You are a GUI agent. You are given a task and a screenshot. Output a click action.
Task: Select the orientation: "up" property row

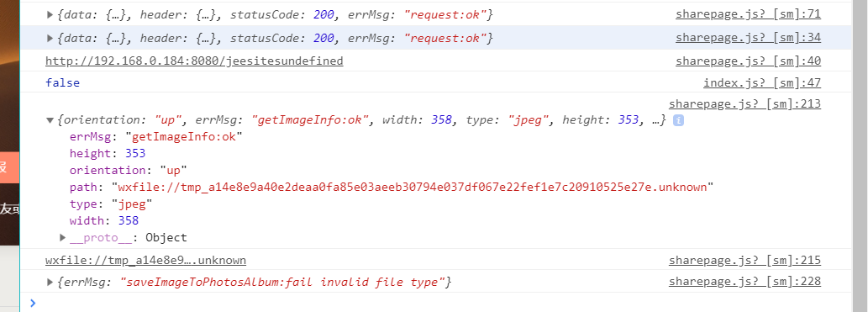coord(129,170)
